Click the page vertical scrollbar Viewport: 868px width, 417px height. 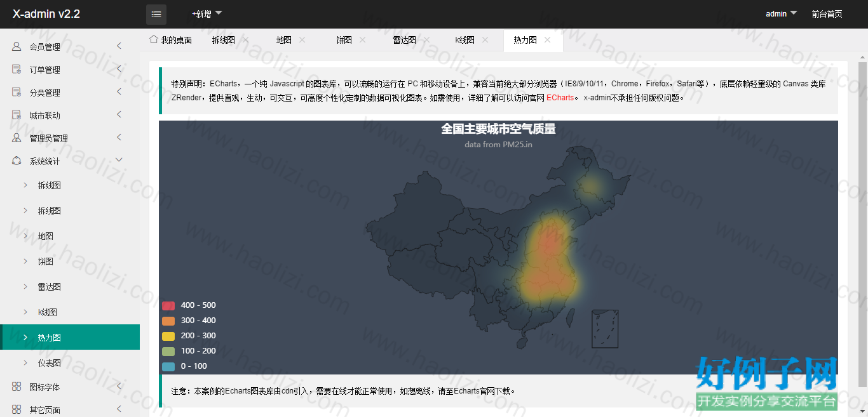(x=862, y=224)
